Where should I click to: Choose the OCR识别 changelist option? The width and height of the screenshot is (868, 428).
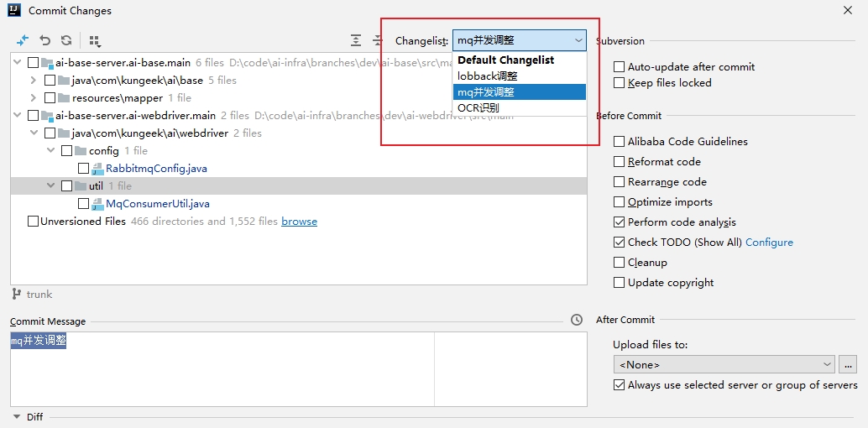coord(478,108)
